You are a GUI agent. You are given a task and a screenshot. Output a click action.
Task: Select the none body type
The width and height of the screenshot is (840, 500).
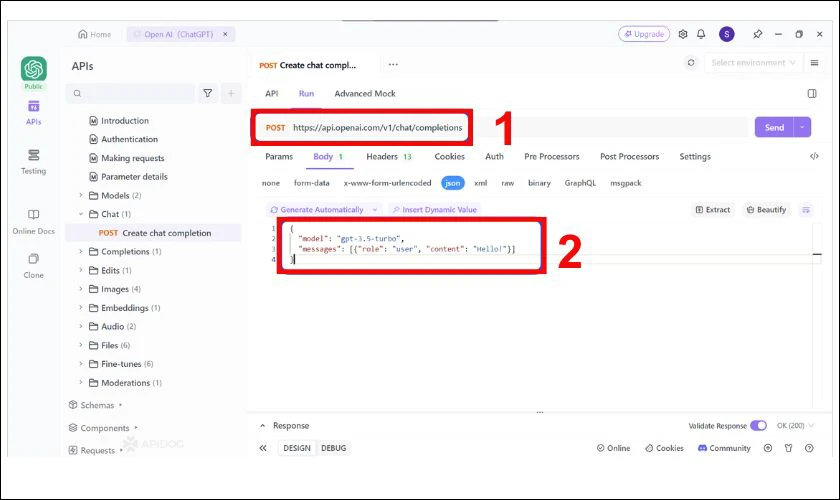pos(271,183)
